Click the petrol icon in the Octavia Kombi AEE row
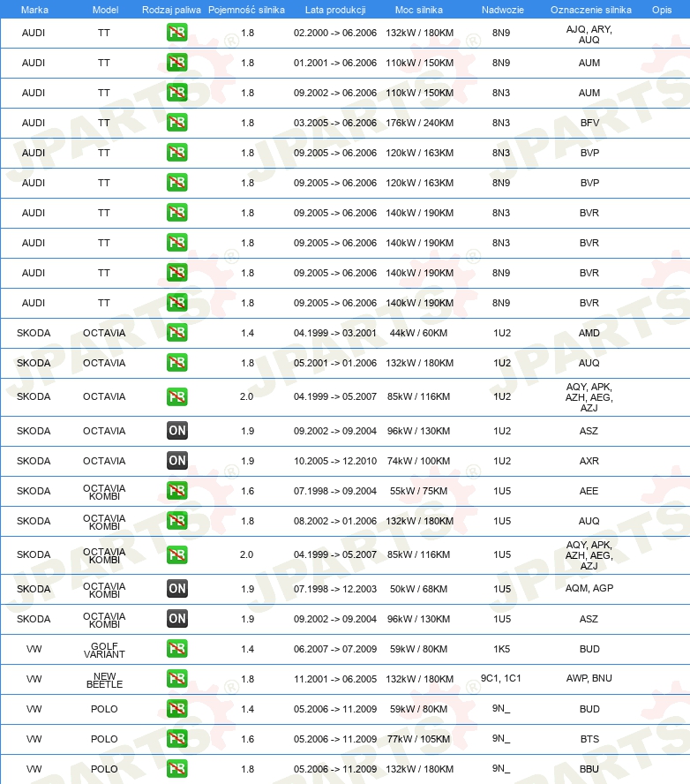 176,491
